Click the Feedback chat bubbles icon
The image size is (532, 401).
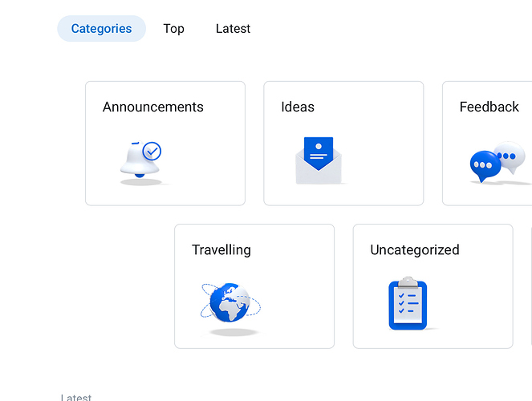click(500, 163)
